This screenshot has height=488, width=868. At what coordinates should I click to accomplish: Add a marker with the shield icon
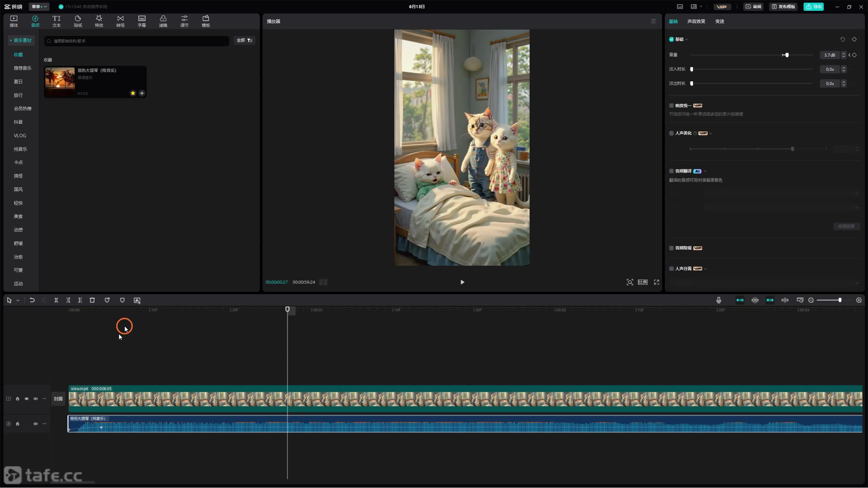(x=122, y=300)
